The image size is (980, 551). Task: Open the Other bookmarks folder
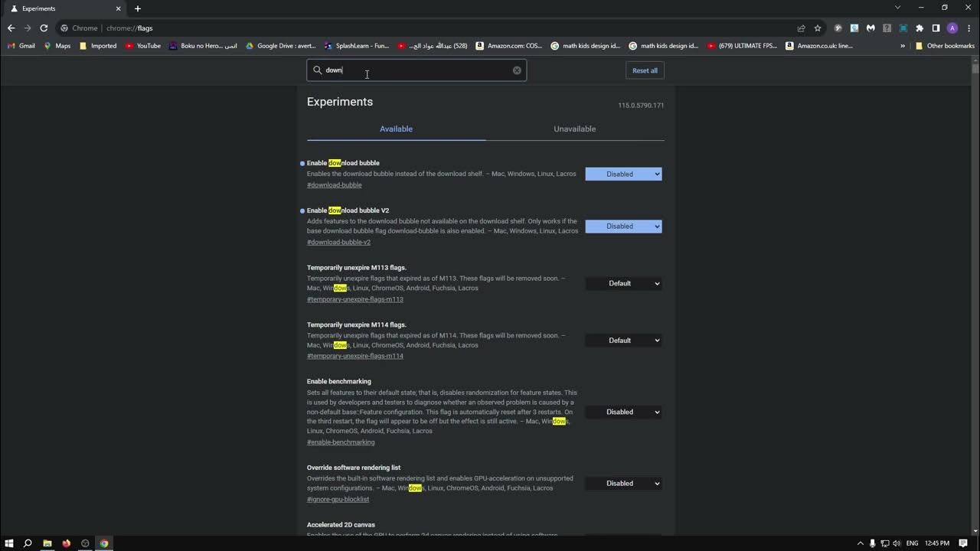945,46
